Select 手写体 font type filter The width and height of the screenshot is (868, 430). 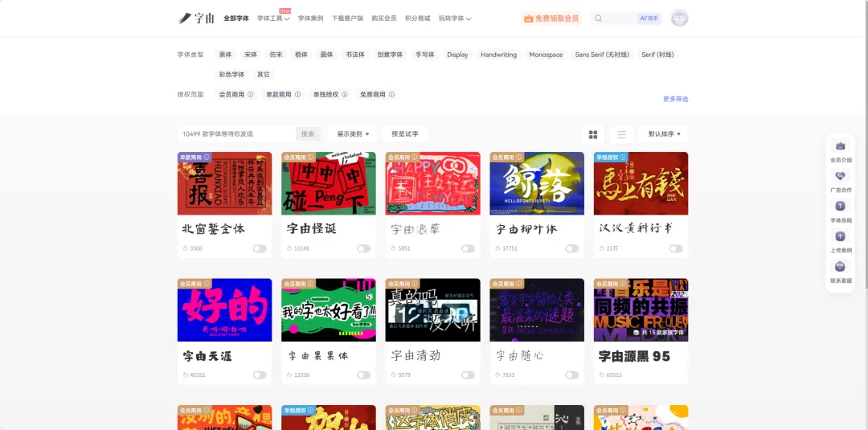(425, 55)
